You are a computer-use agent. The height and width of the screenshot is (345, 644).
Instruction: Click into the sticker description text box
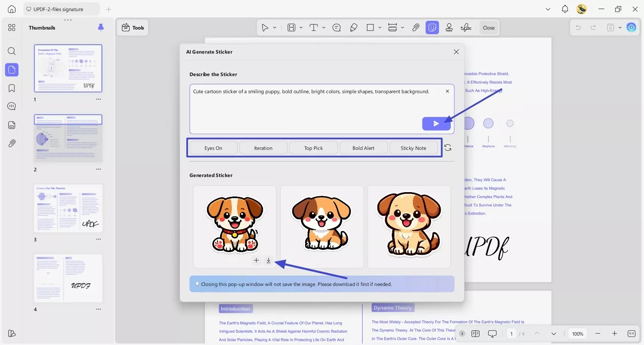(x=322, y=109)
